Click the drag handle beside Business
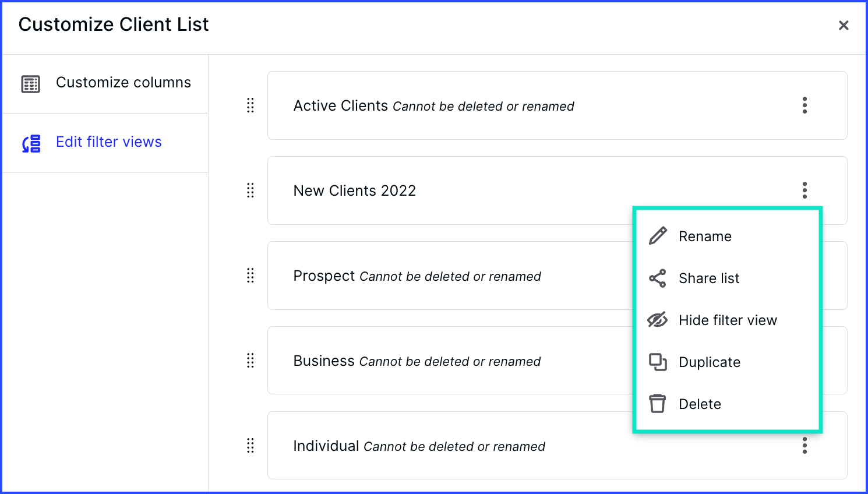Image resolution: width=868 pixels, height=494 pixels. coord(250,361)
